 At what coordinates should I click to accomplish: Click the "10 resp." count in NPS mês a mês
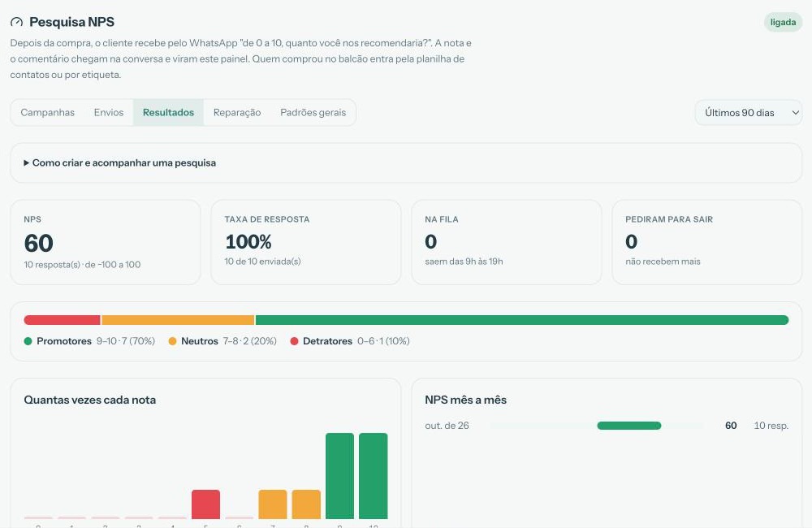(x=771, y=426)
